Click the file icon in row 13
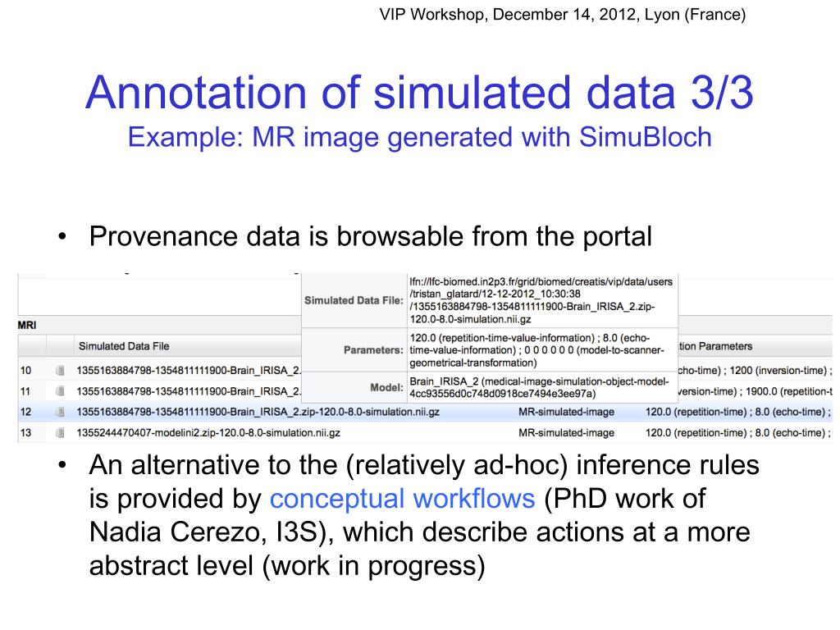 (x=60, y=432)
